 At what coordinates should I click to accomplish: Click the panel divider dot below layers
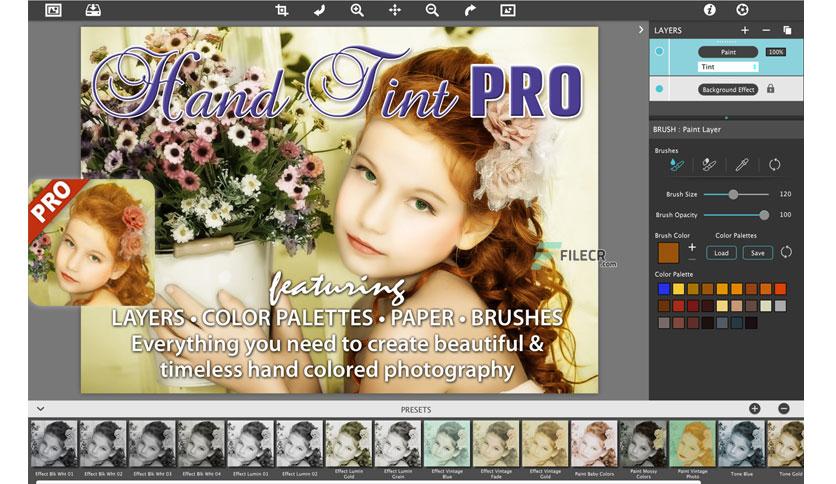tap(726, 118)
